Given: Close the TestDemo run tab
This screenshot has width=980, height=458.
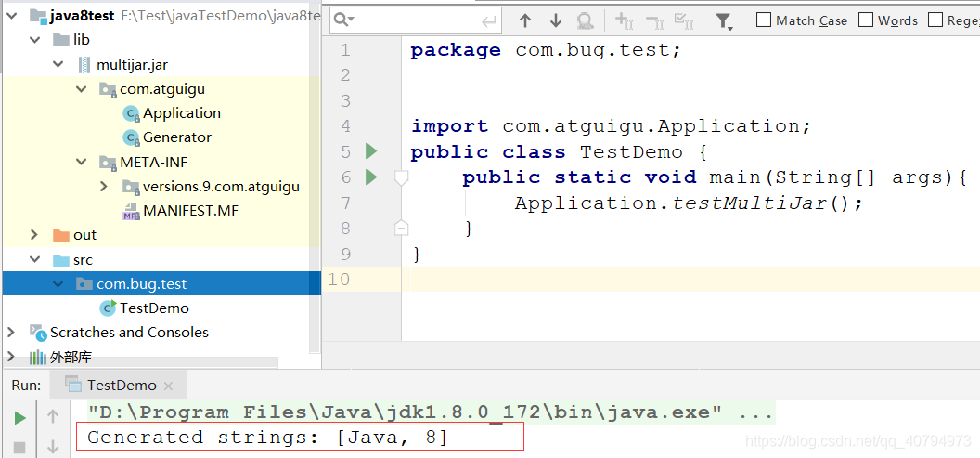Looking at the screenshot, I should click(x=167, y=386).
